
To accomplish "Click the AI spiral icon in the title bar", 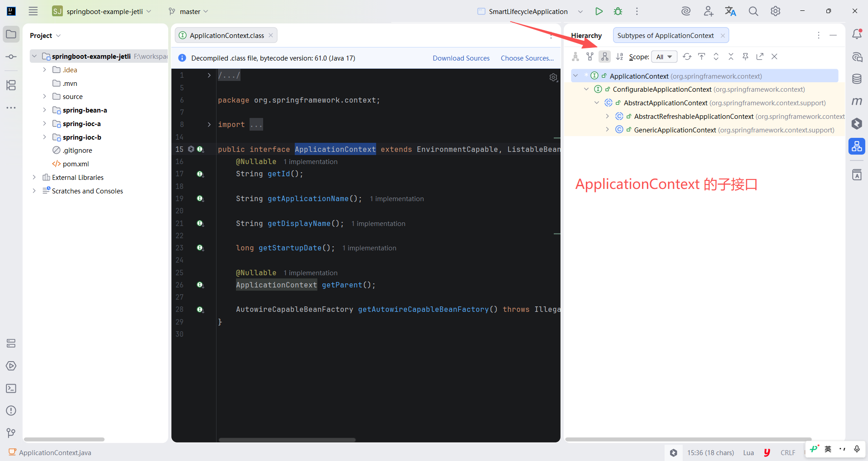I will [686, 11].
